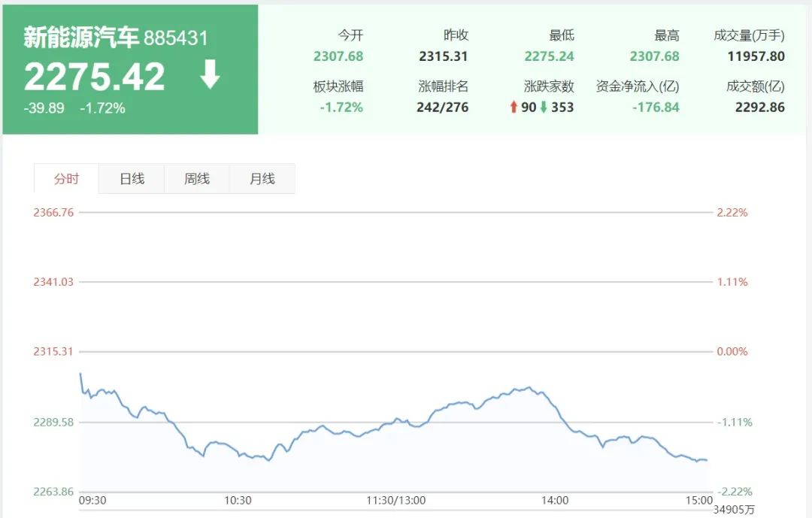Select the 分时 chart tab

[x=66, y=179]
